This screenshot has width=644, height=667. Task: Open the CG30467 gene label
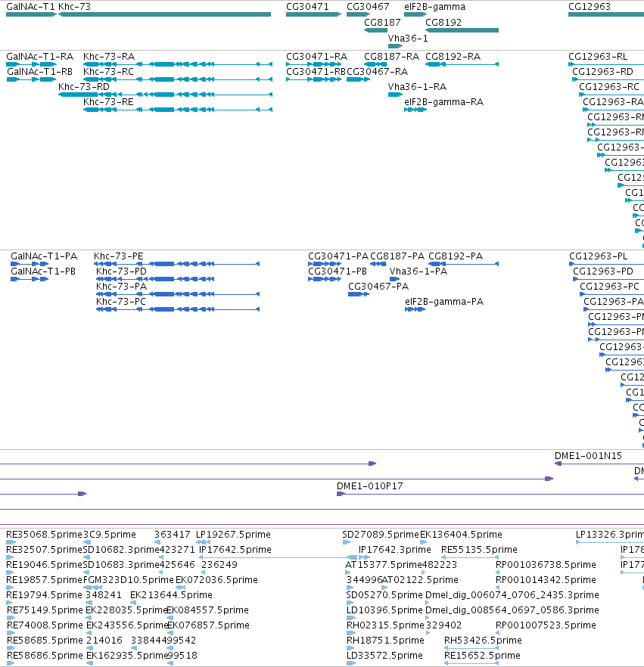coord(368,7)
